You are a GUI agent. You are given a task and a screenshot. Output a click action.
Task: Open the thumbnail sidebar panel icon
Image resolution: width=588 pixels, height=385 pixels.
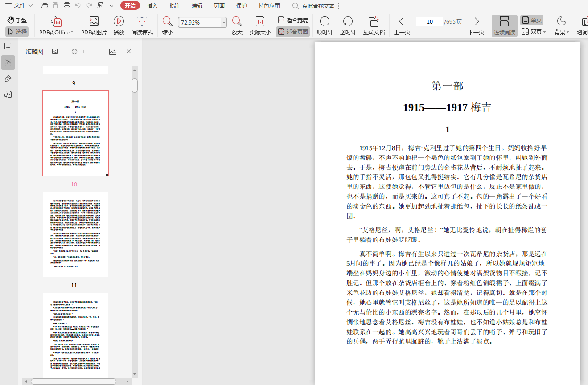point(8,62)
